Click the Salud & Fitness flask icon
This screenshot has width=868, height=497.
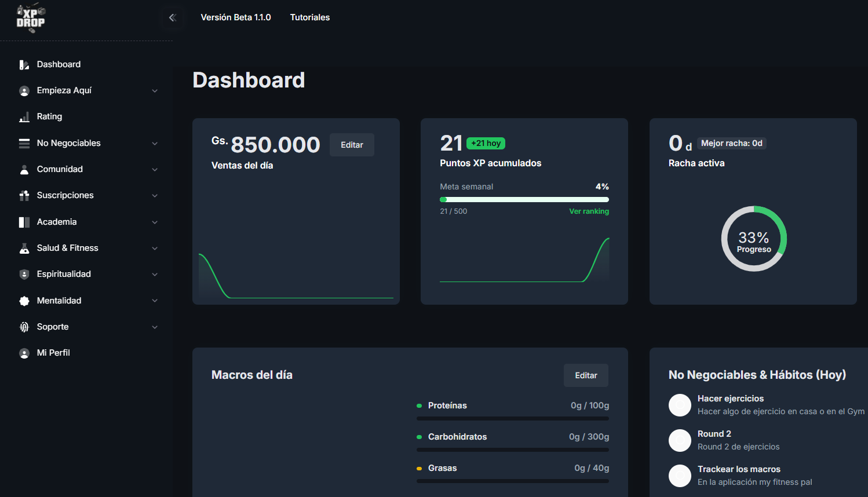24,248
